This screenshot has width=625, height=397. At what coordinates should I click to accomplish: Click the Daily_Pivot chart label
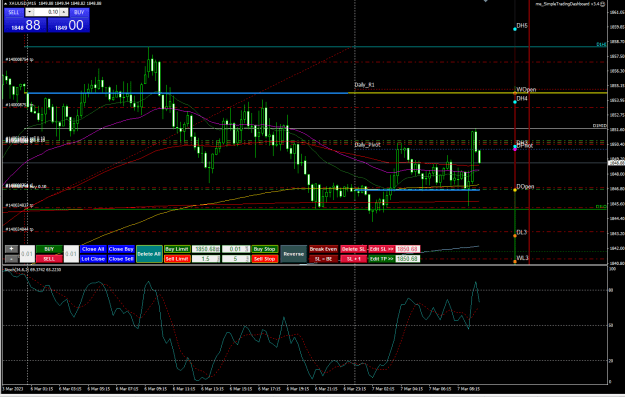[367, 145]
